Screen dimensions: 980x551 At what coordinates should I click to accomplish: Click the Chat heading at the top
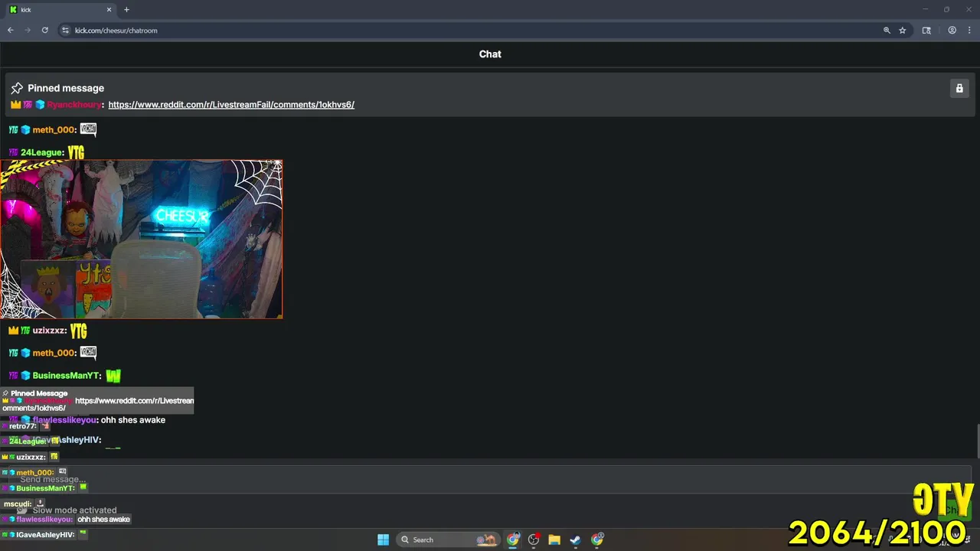[490, 54]
